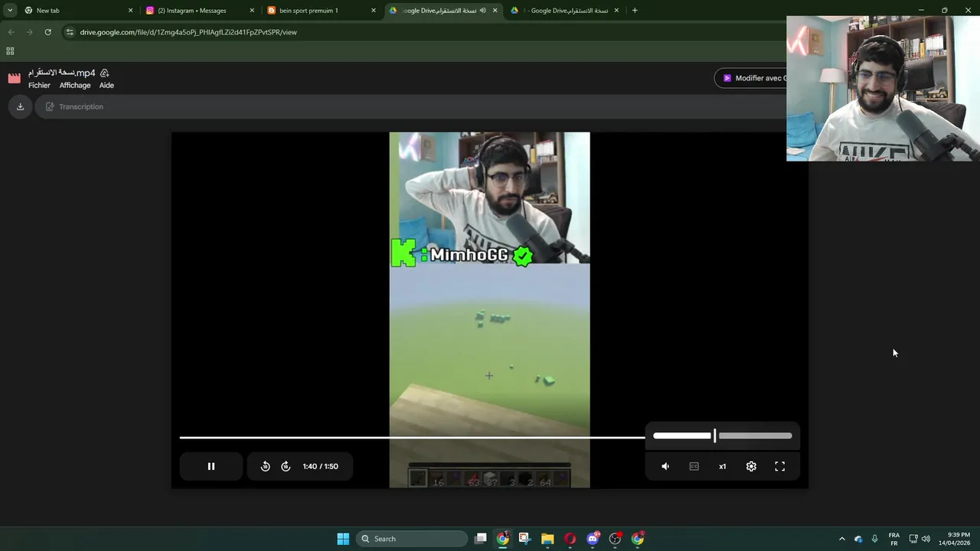The width and height of the screenshot is (980, 551).
Task: Open the Fichier menu
Action: point(39,85)
